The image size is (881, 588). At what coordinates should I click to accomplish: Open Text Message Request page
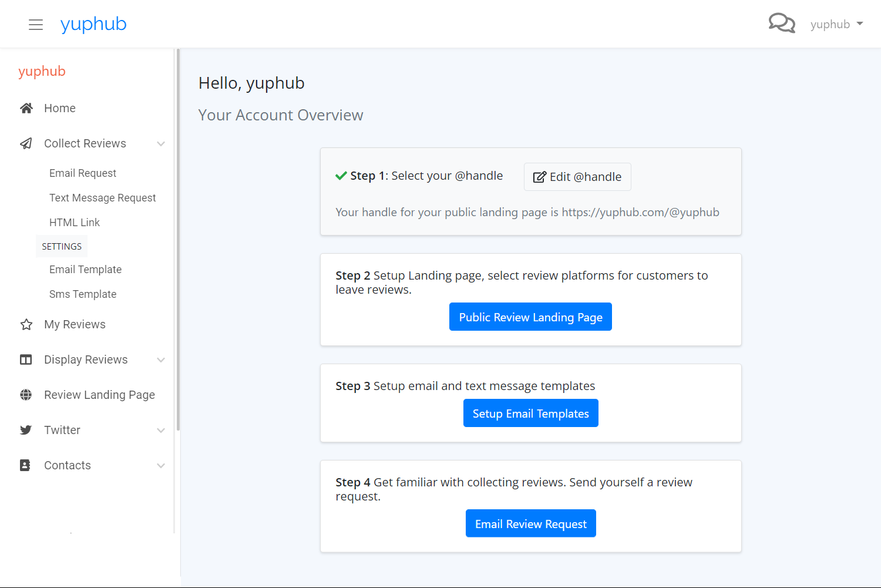103,198
